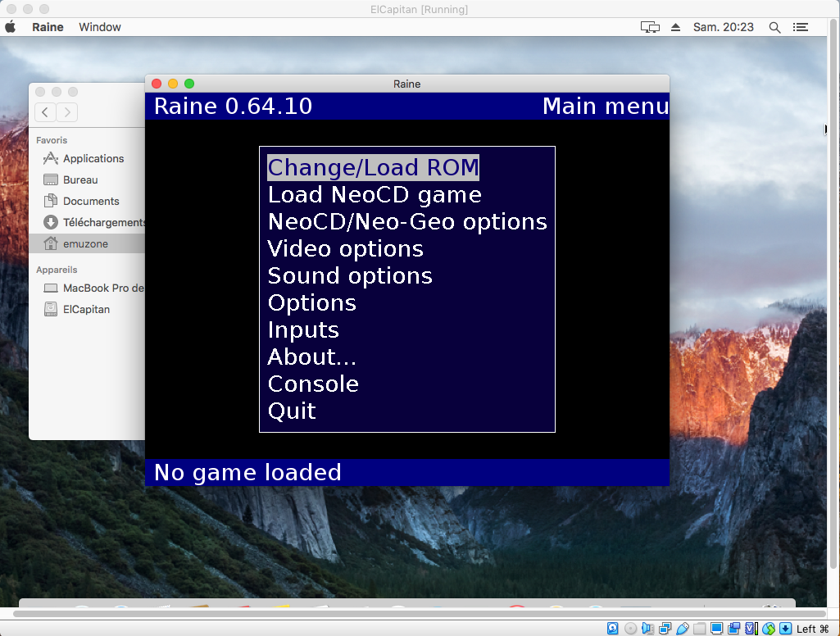The image size is (840, 636).
Task: Select ElCapitan disk in sidebar
Action: [x=86, y=310]
